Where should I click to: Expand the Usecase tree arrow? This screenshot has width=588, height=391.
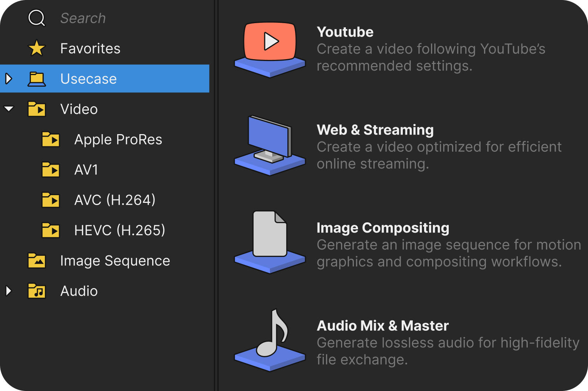pyautogui.click(x=9, y=79)
